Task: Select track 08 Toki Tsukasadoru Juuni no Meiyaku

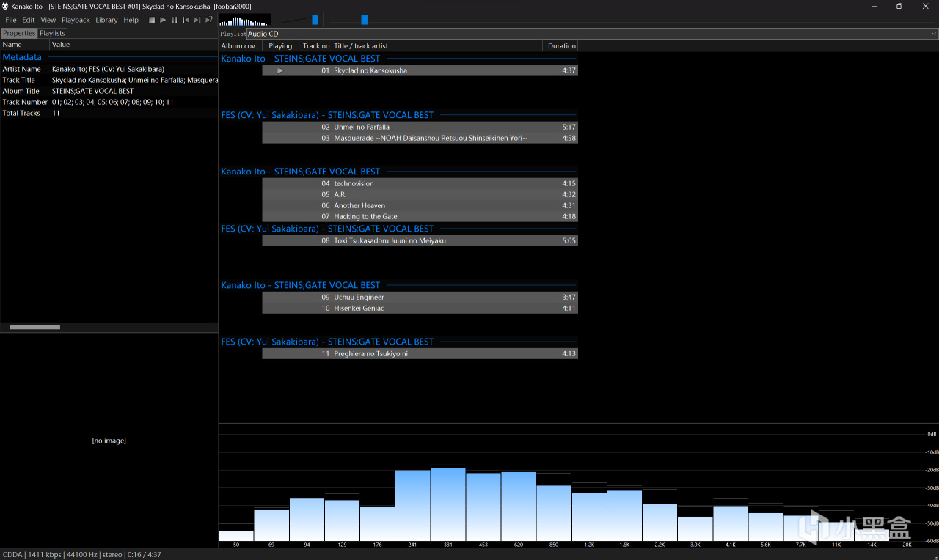Action: click(420, 240)
